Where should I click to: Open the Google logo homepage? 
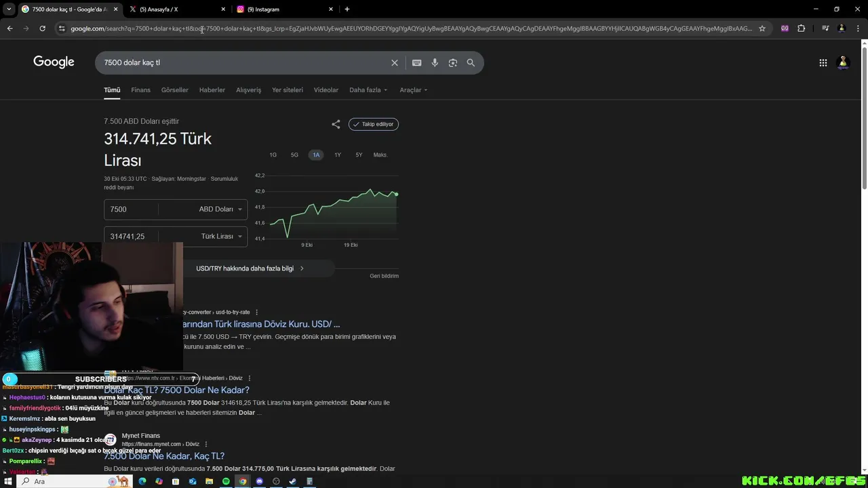click(54, 62)
